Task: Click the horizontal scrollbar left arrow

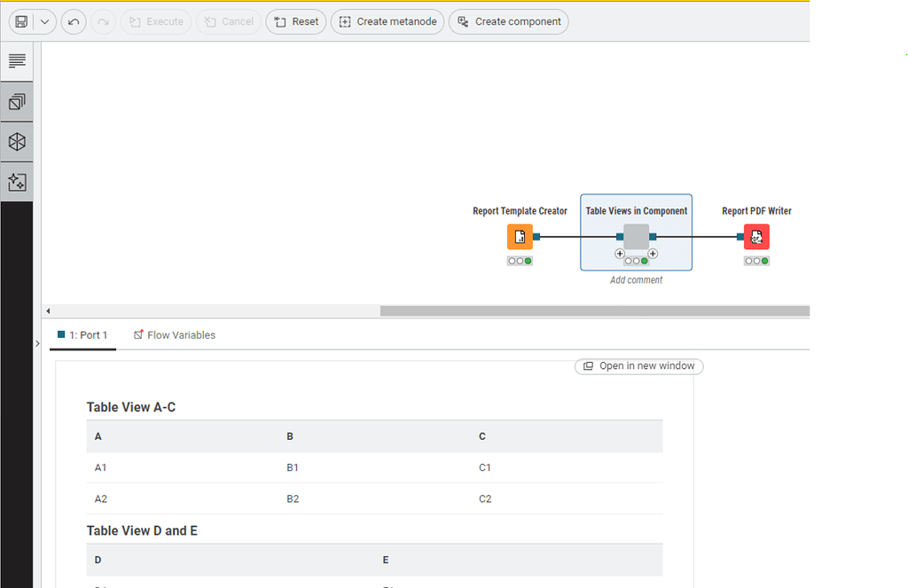Action: [x=48, y=310]
